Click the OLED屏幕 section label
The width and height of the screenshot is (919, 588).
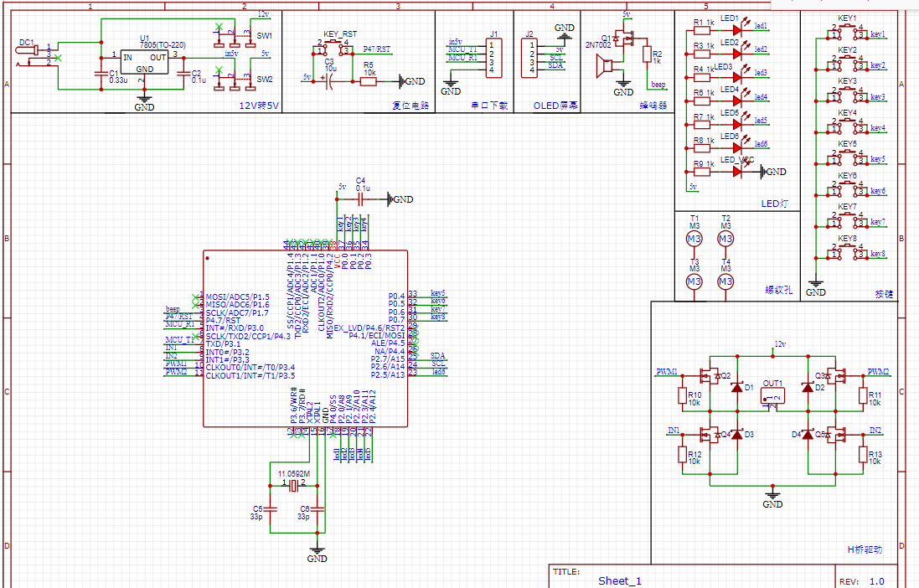[555, 106]
